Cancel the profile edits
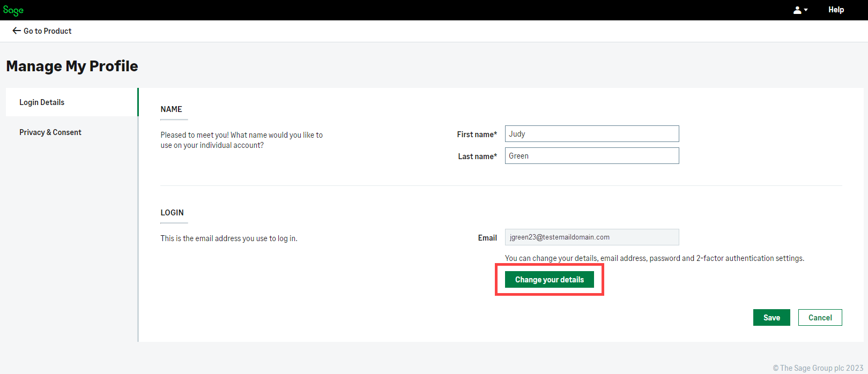Screen dimensions: 868x374 [820, 318]
